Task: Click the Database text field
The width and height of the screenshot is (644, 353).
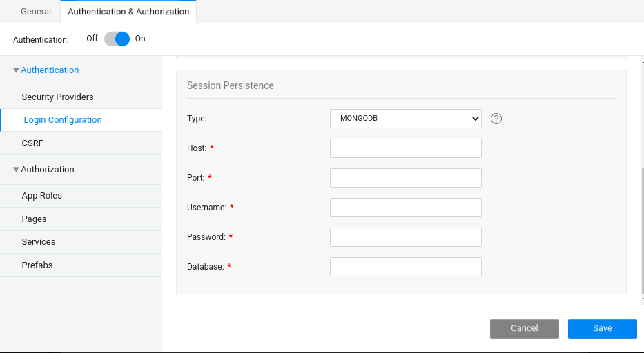Action: 405,267
